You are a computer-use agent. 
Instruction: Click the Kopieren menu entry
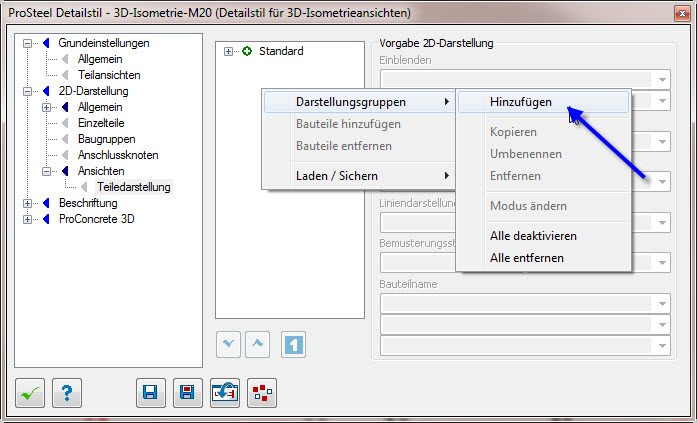(x=543, y=132)
